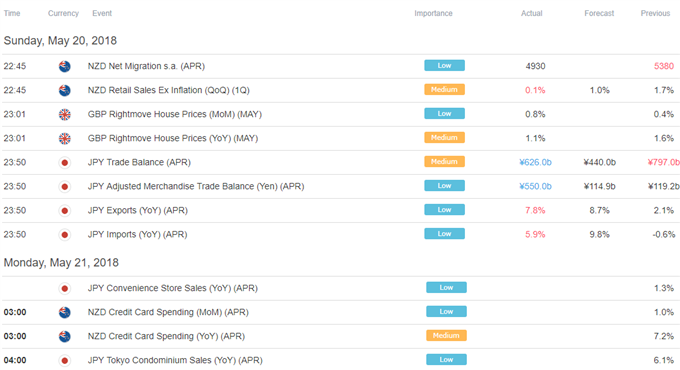Viewport: 680px width, 370px height.
Task: Select the Medium badge for NZD Retail Sales
Action: click(444, 89)
